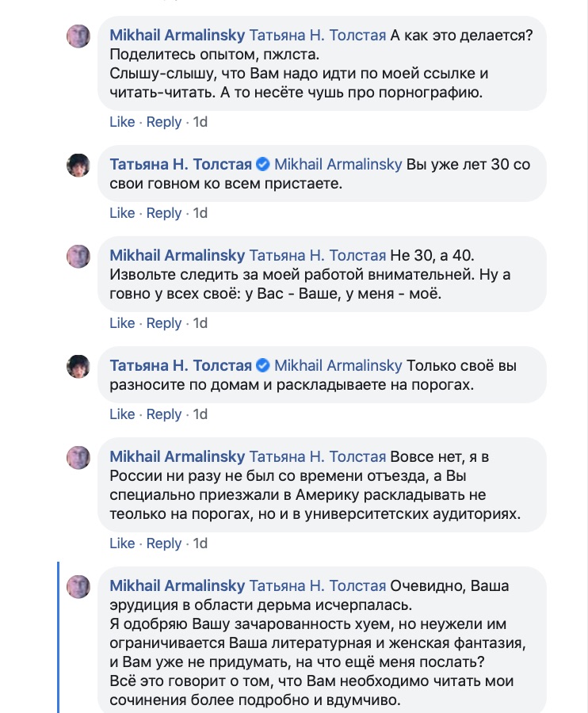Image resolution: width=588 pixels, height=713 pixels.
Task: Click Mikhail Armalinsky's avatar on the topmost comment
Action: coord(78,36)
